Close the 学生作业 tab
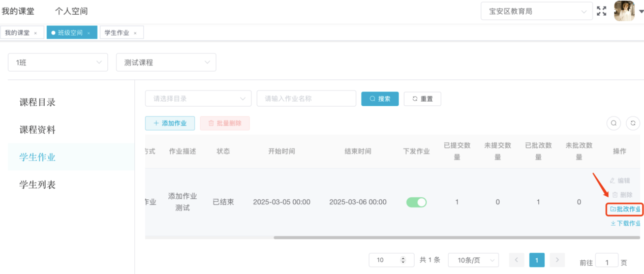 point(135,33)
